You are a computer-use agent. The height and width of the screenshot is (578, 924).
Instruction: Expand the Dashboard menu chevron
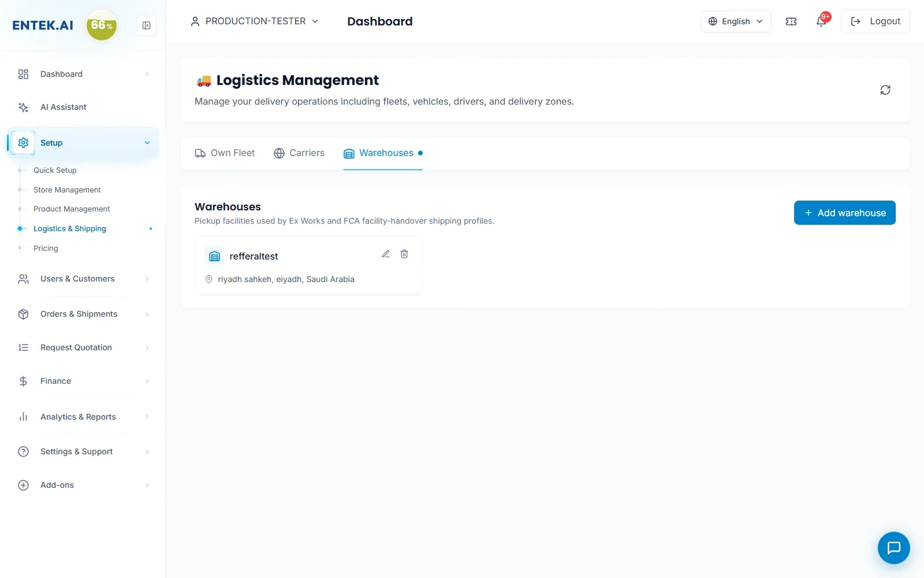pos(147,74)
